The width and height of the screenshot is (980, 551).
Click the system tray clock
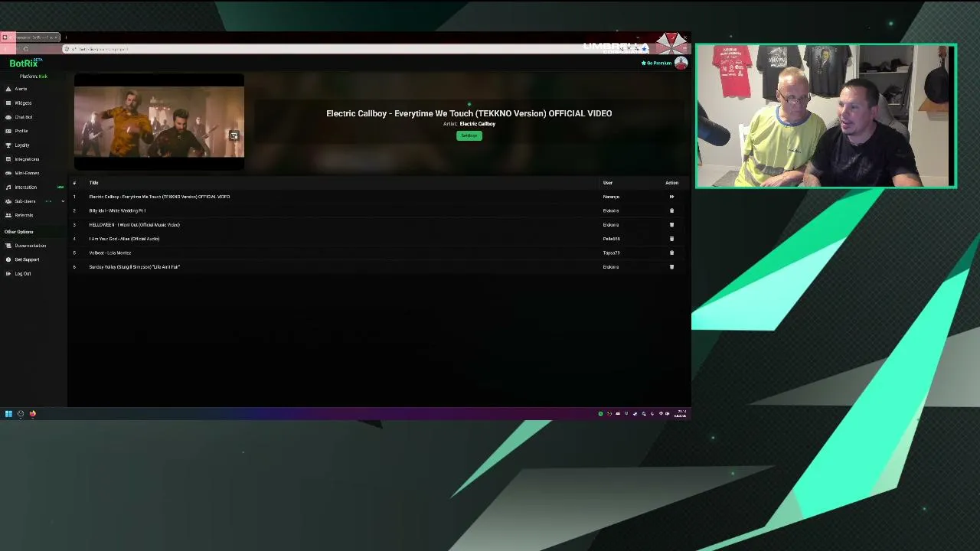pos(680,414)
